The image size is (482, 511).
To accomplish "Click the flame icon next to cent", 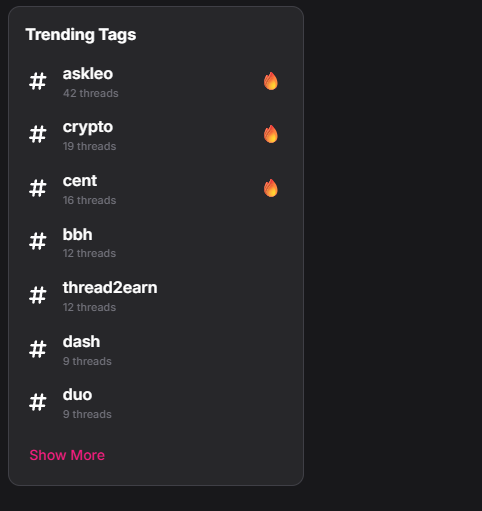I will 271,188.
